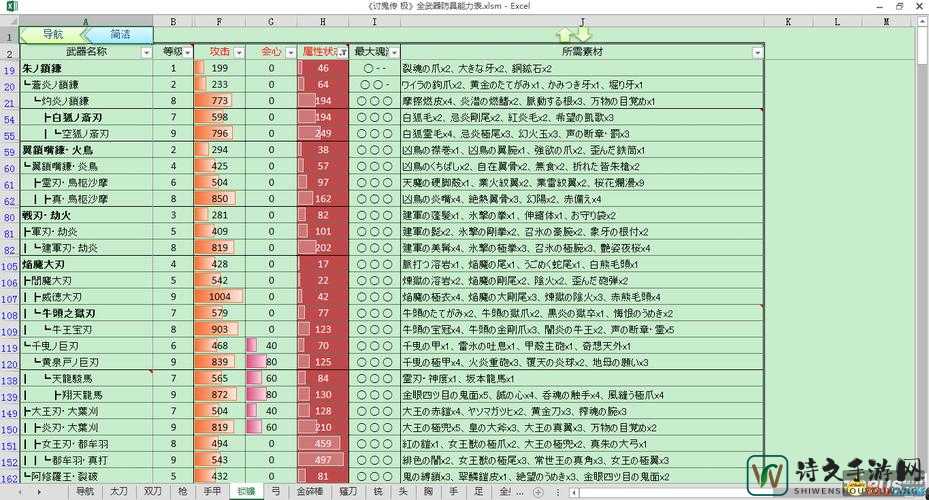Click the sheet tabs scroll-left arrow
This screenshot has height=500, width=929.
click(20, 492)
